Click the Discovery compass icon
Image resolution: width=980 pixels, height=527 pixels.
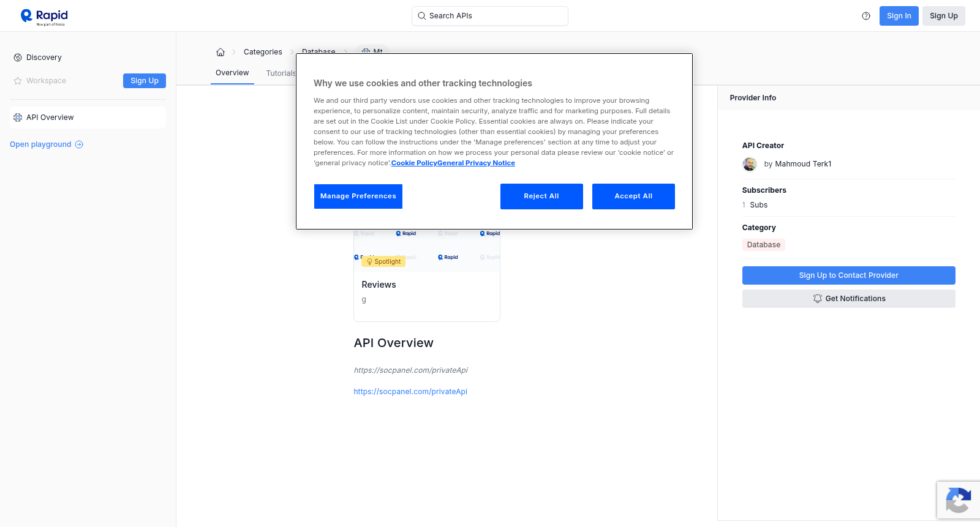18,58
